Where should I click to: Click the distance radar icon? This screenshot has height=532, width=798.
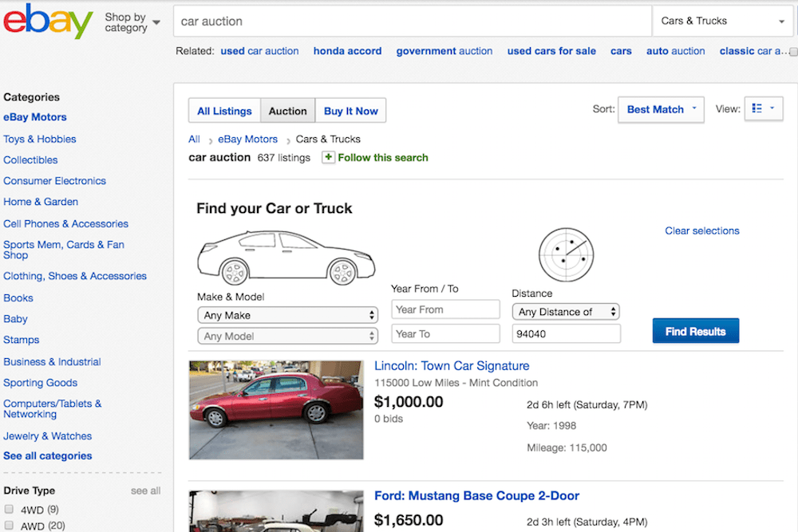(x=566, y=254)
